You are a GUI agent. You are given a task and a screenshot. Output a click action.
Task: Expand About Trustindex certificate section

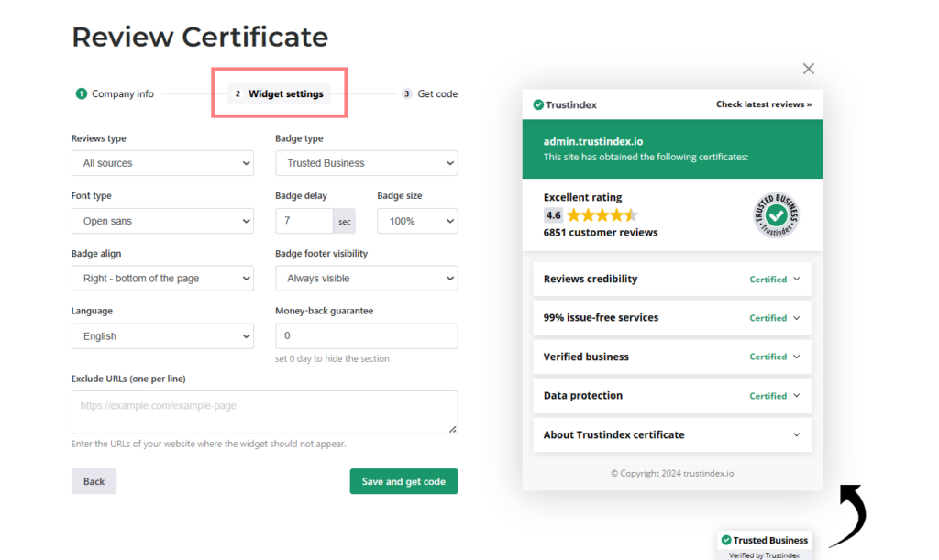[671, 435]
